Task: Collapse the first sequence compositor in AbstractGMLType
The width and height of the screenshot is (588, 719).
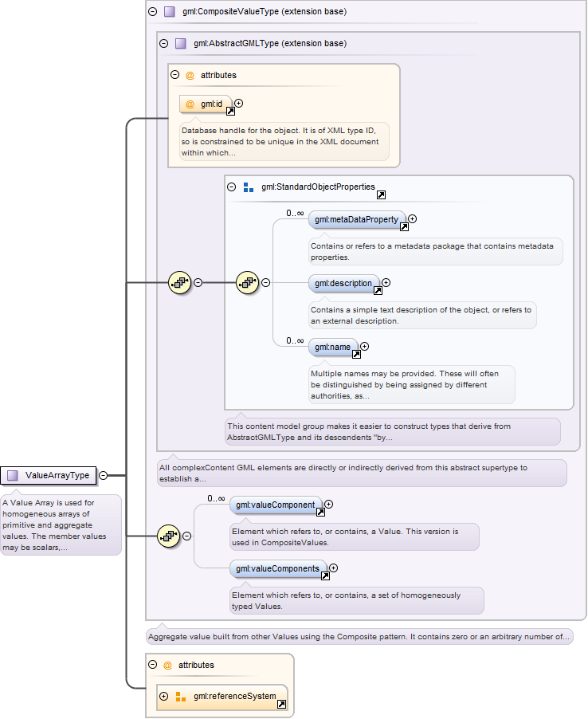Action: click(198, 282)
